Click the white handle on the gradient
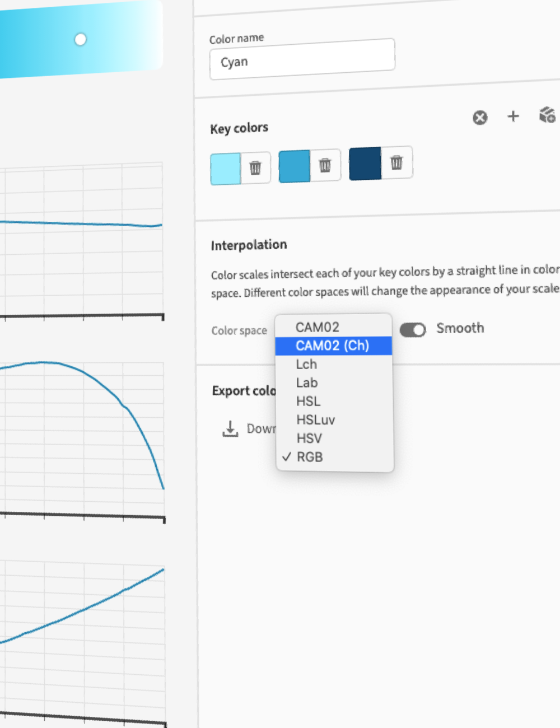The height and width of the screenshot is (728, 560). [81, 39]
